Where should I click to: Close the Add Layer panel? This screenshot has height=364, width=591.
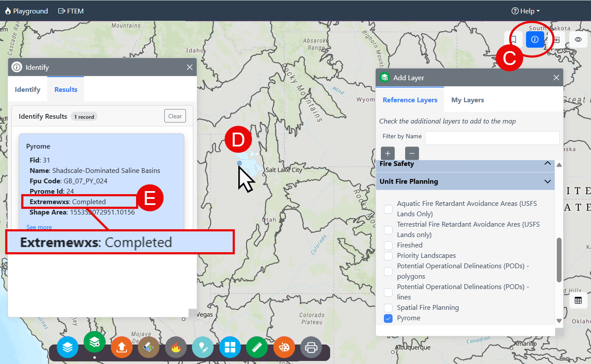tap(556, 78)
